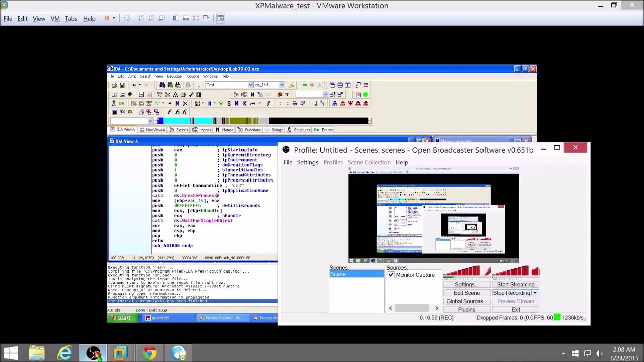Image resolution: width=644 pixels, height=362 pixels.
Task: Open the Debugger menu in IDA
Action: [x=175, y=76]
